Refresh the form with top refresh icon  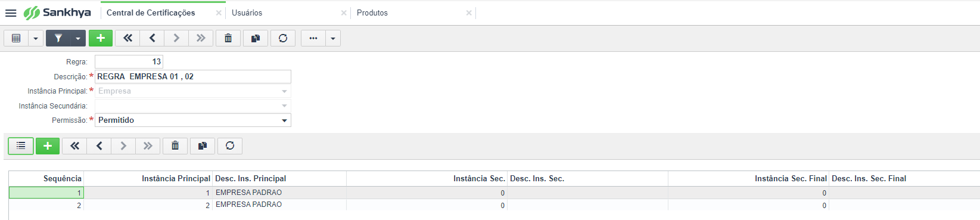coord(283,38)
